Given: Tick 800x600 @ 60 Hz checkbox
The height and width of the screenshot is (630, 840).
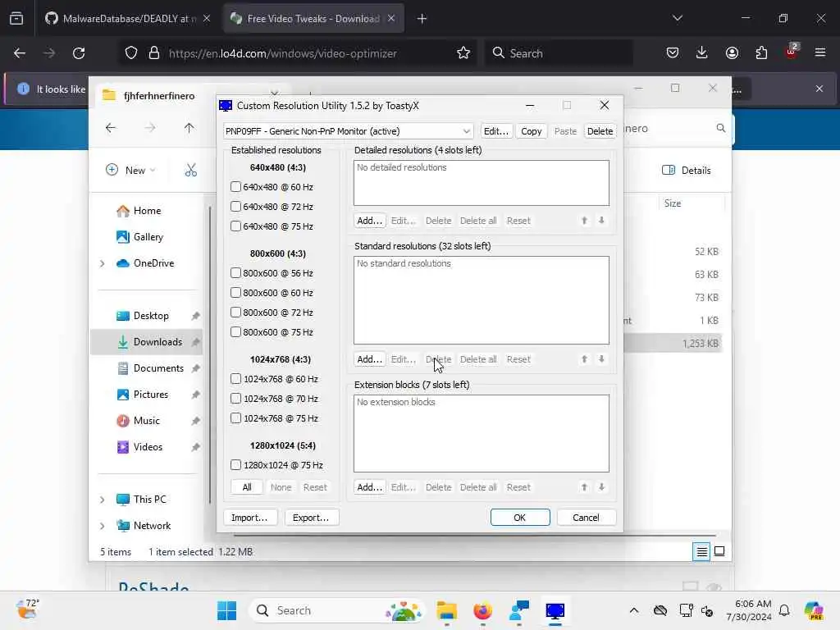Looking at the screenshot, I should tap(235, 293).
